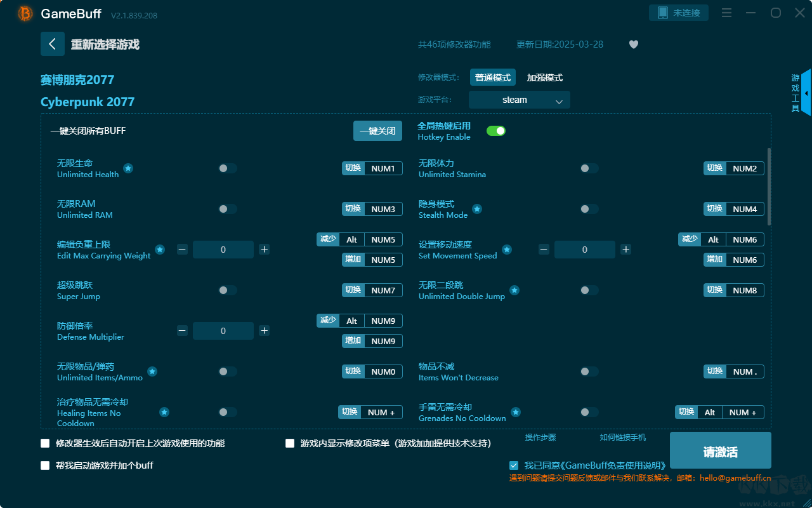Click the star badge next to Stealth Mode
The height and width of the screenshot is (508, 812).
click(477, 209)
